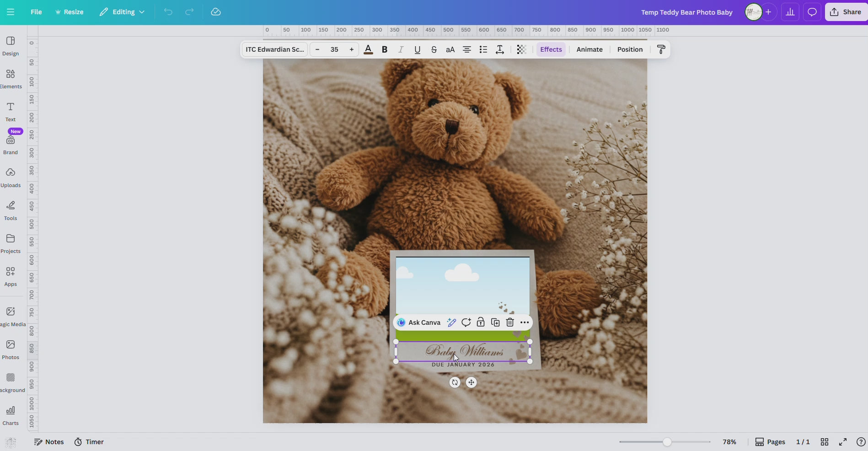Open the ITC Edwardian font dropdown
The height and width of the screenshot is (451, 868).
274,49
